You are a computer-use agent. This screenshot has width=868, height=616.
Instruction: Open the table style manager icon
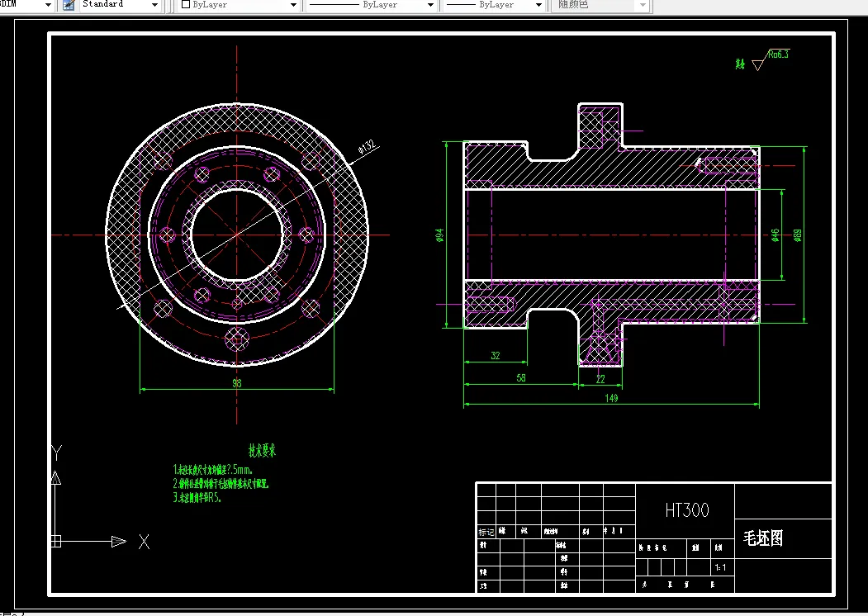[x=69, y=5]
